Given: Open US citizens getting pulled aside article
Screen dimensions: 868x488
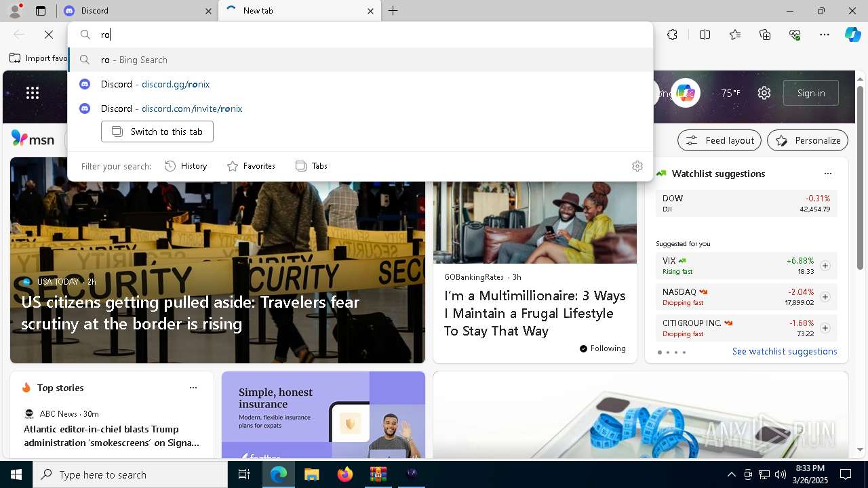Looking at the screenshot, I should click(x=191, y=312).
